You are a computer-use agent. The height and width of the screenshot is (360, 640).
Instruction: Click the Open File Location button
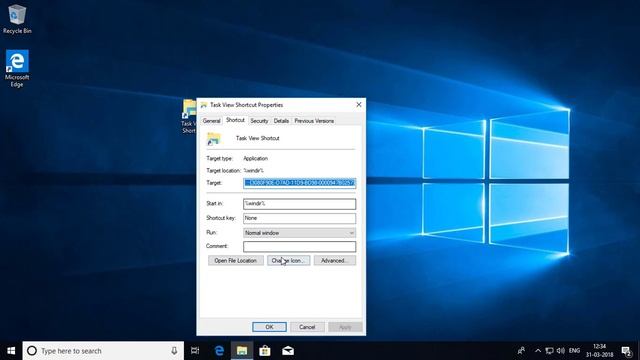pos(236,260)
